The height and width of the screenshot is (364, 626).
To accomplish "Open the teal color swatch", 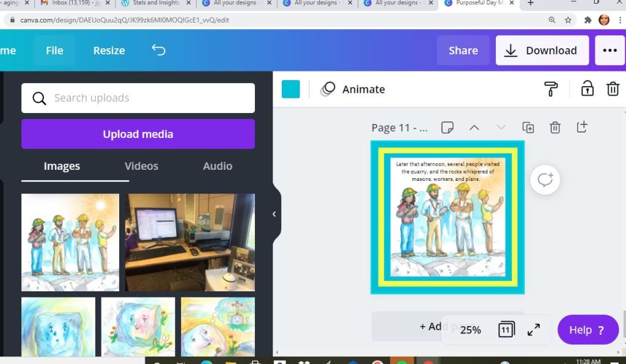I will tap(290, 89).
